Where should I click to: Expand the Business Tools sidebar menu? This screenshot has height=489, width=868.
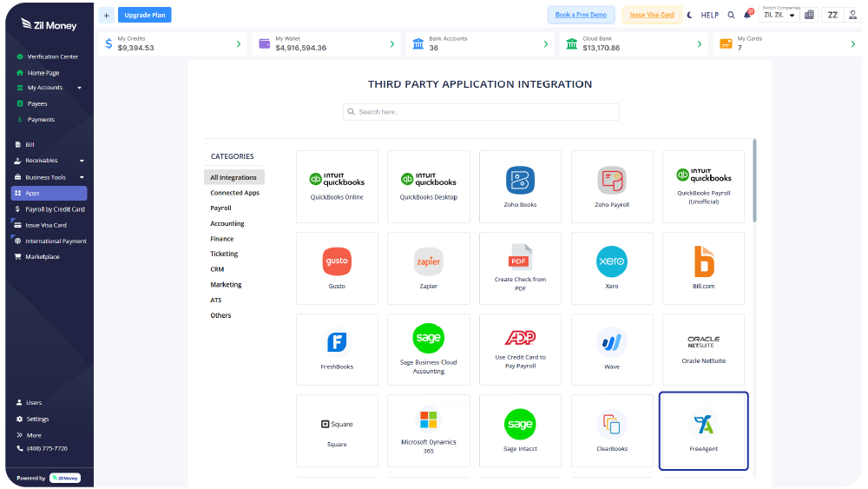pos(82,177)
